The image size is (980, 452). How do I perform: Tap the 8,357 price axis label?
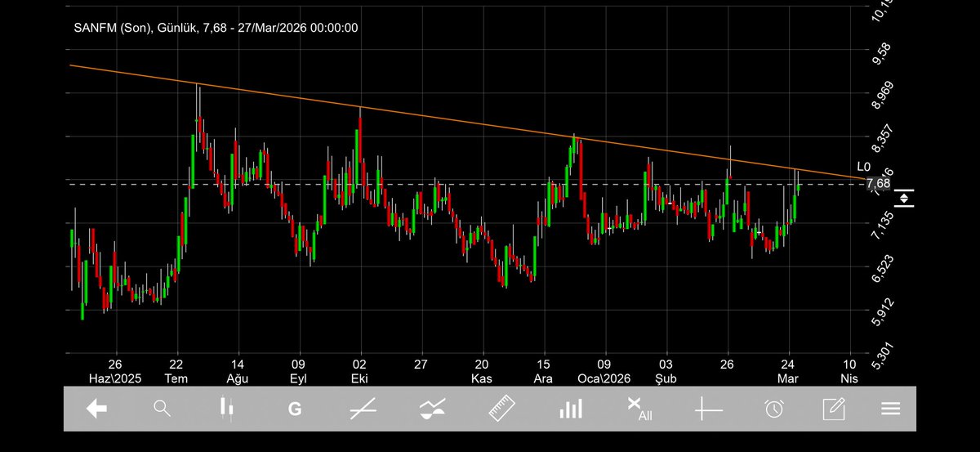coord(883,137)
